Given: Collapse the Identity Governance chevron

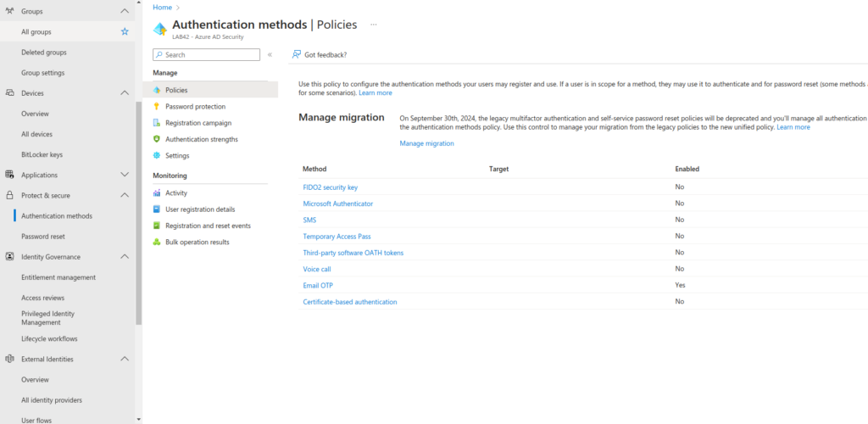Looking at the screenshot, I should [125, 257].
